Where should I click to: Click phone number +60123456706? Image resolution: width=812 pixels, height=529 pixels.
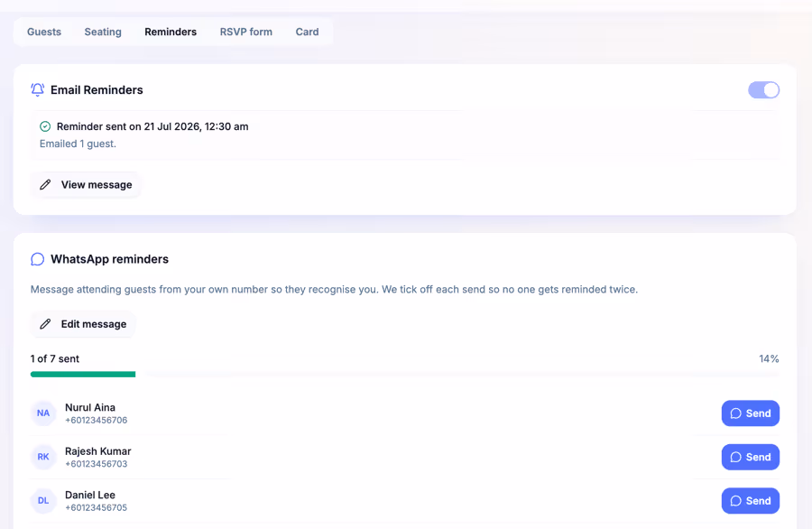point(97,420)
